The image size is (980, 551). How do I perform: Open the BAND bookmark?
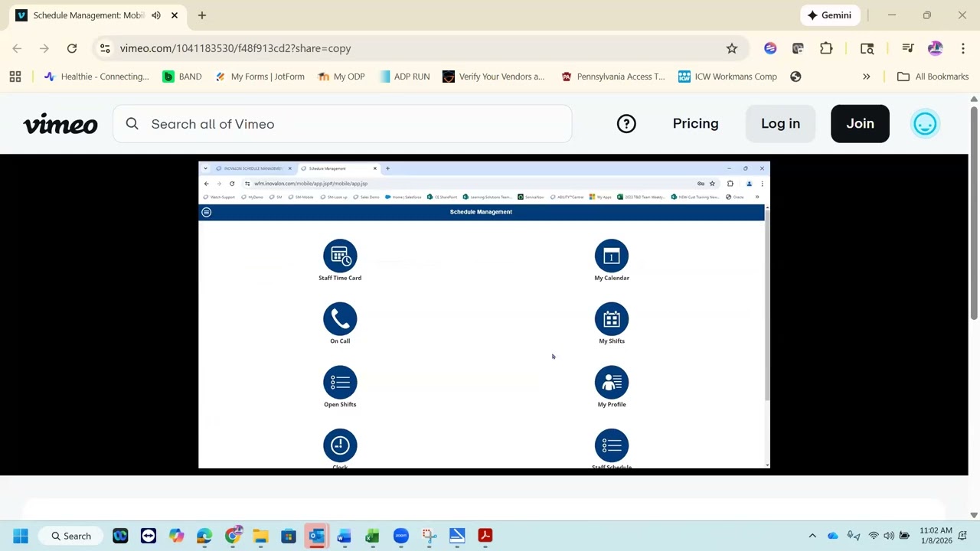182,77
